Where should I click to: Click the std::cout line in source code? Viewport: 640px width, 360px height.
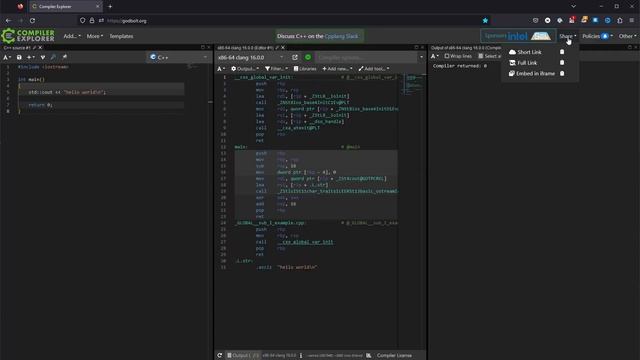click(67, 92)
